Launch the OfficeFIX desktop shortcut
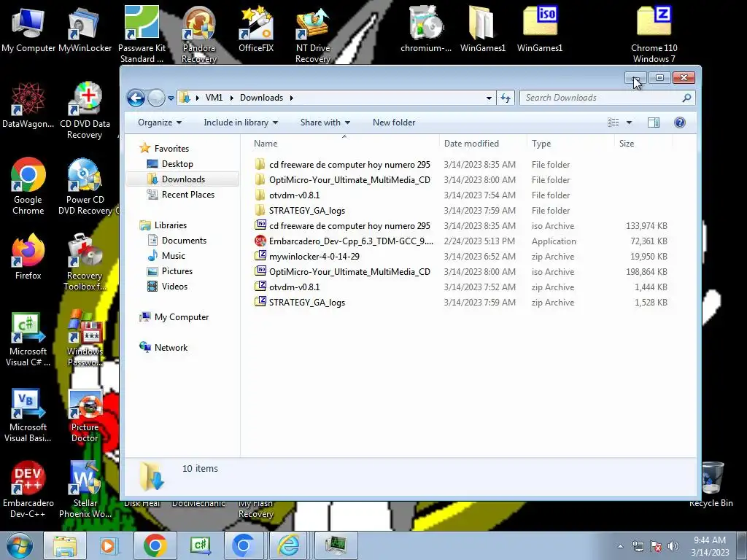 (x=256, y=29)
